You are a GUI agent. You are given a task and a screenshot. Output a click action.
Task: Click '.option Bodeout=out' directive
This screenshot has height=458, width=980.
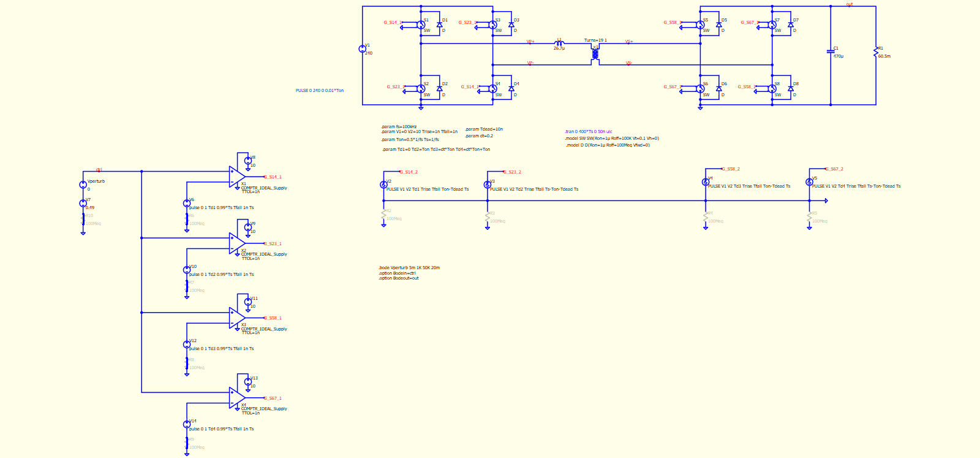tap(399, 278)
